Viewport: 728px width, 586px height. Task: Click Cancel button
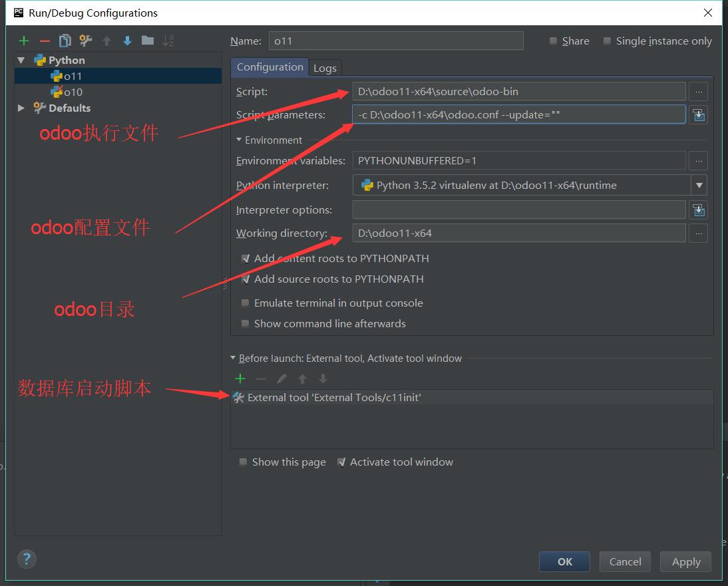[x=625, y=561]
